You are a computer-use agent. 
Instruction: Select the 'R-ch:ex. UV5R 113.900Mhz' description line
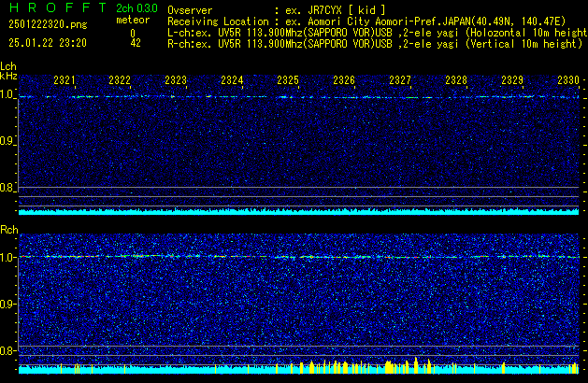point(375,44)
